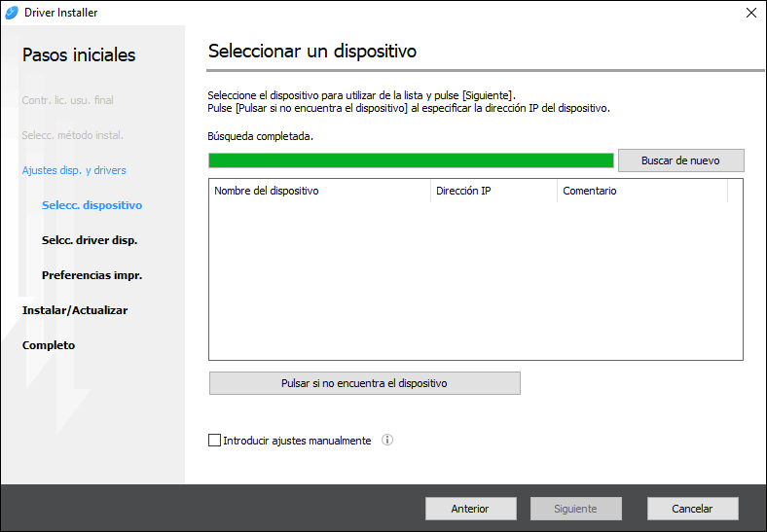Click the 'Dirección IP' column header

[x=493, y=191]
